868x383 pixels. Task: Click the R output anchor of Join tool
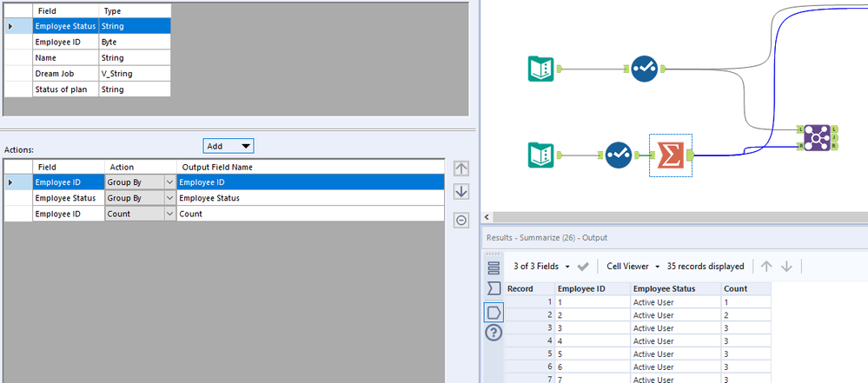coord(834,146)
